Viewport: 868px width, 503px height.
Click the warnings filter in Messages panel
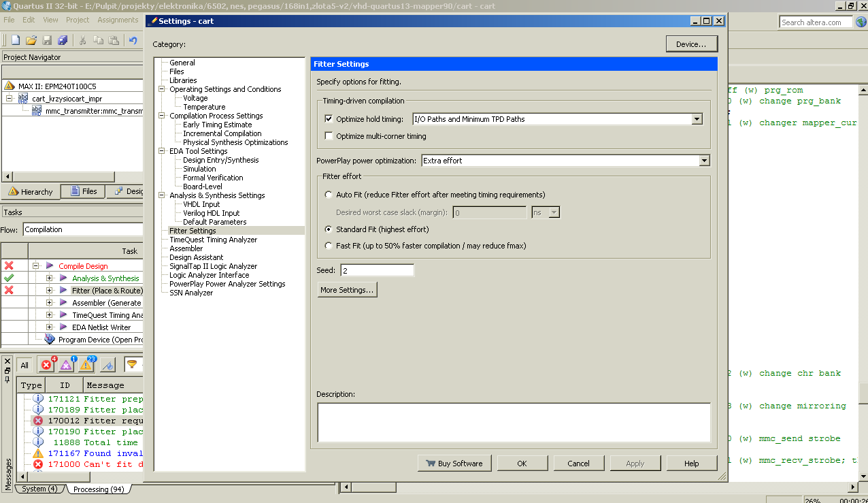coord(84,365)
